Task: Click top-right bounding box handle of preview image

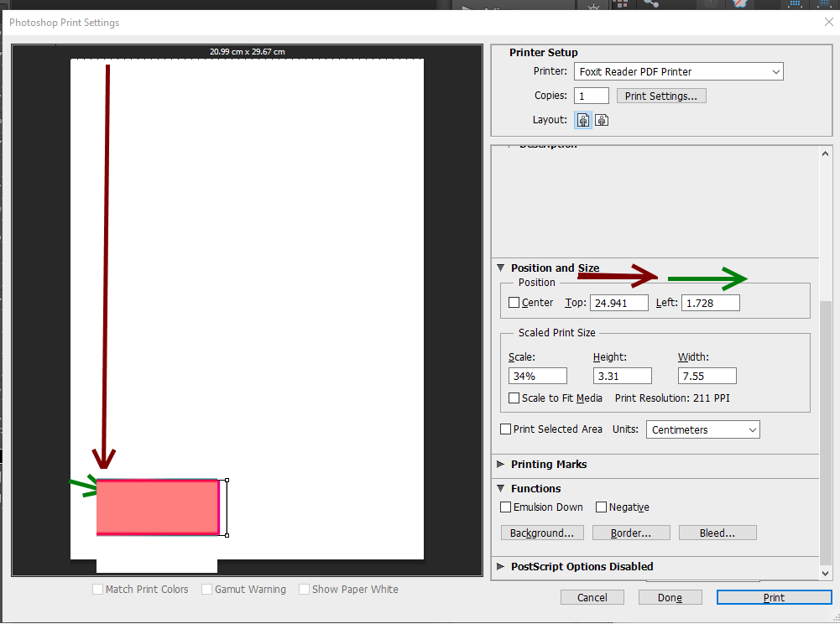Action: (x=227, y=481)
